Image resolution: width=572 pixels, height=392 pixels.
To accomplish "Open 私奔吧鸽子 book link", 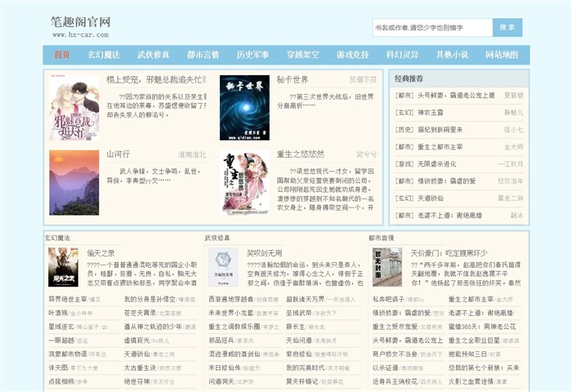I will click(388, 300).
